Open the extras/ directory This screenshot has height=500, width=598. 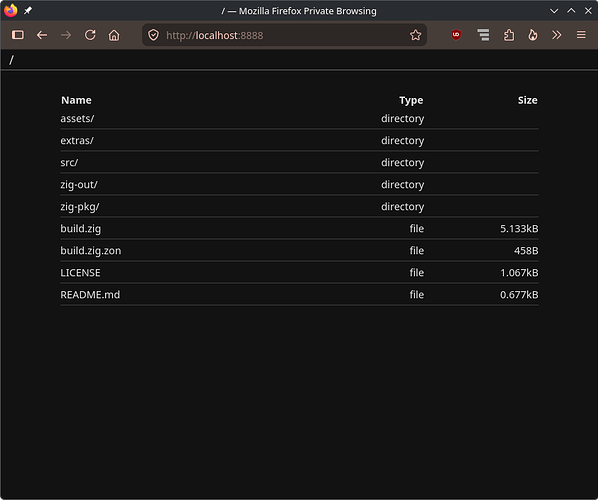(77, 141)
